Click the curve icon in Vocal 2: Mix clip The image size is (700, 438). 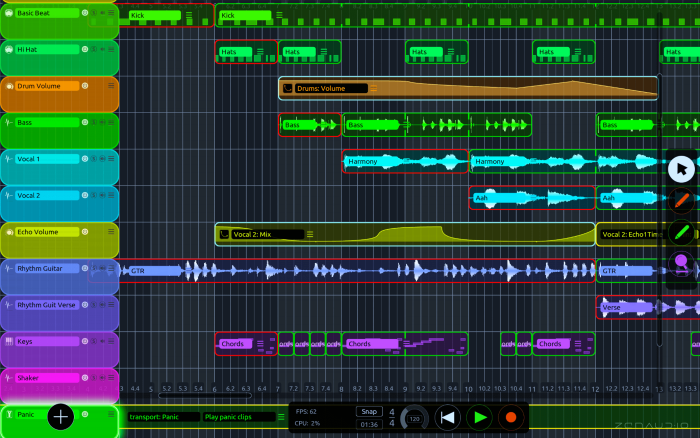(x=224, y=234)
